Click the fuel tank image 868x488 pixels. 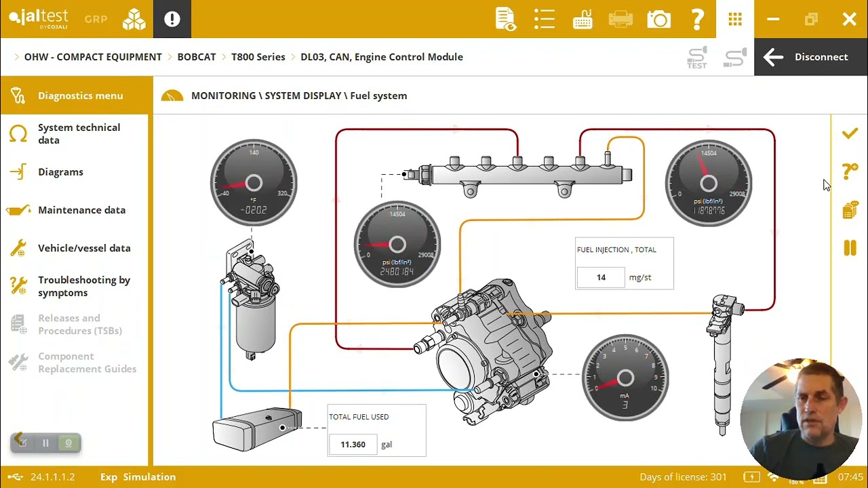pos(258,429)
